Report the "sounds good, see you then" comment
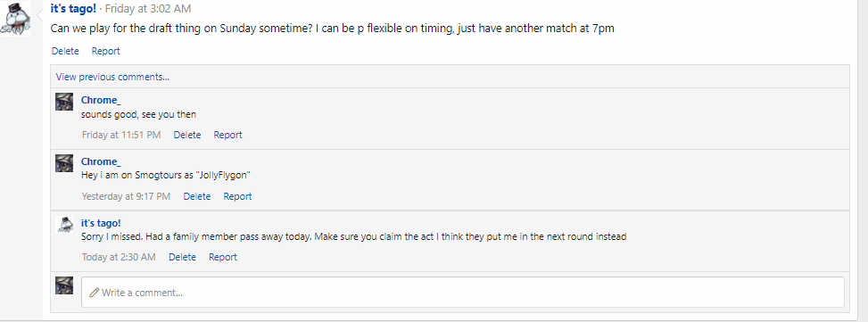Screen dimensions: 868x322 (x=228, y=135)
